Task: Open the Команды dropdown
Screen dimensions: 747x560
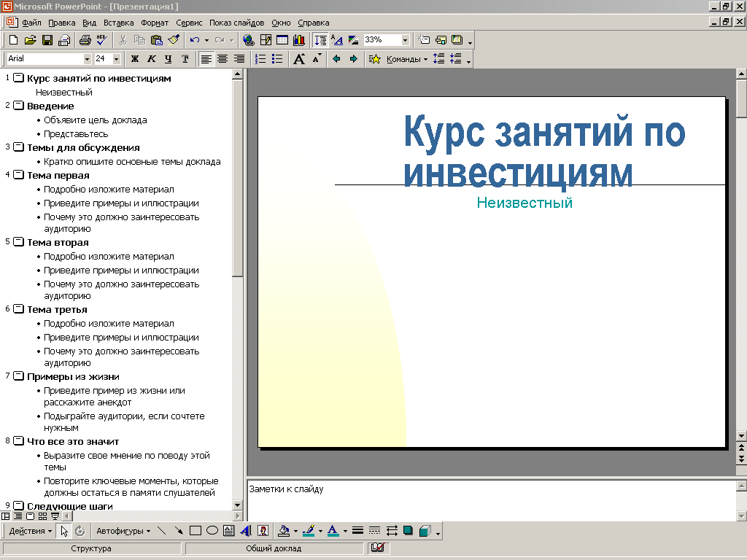Action: (407, 59)
